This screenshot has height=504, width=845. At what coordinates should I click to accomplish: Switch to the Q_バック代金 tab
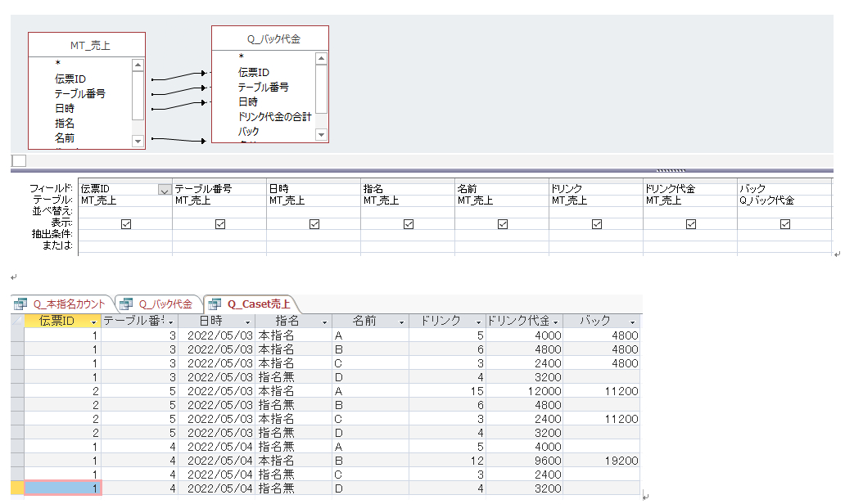pos(165,304)
